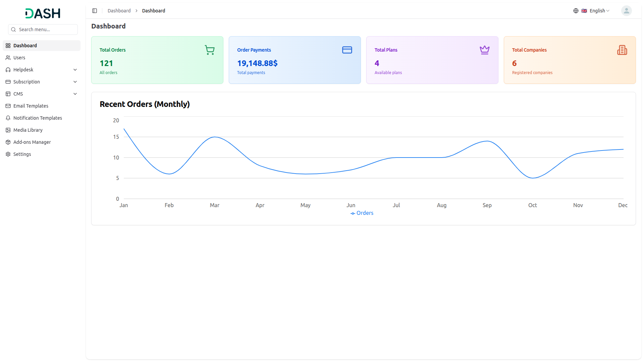Go to Email Templates in sidebar
644x362 pixels.
[x=31, y=106]
